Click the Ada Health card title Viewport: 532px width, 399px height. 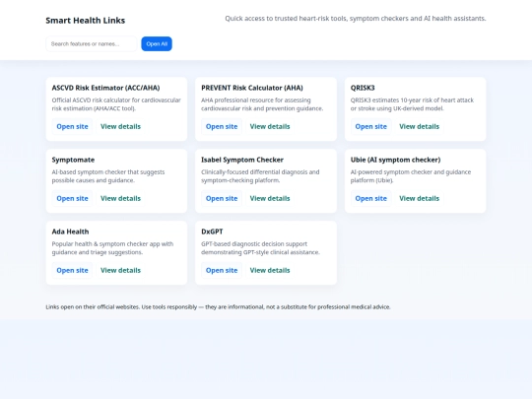coord(70,232)
